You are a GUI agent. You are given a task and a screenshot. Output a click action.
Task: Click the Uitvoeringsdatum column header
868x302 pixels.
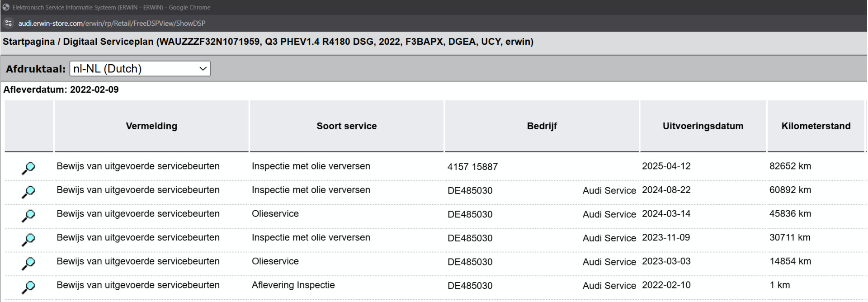703,126
